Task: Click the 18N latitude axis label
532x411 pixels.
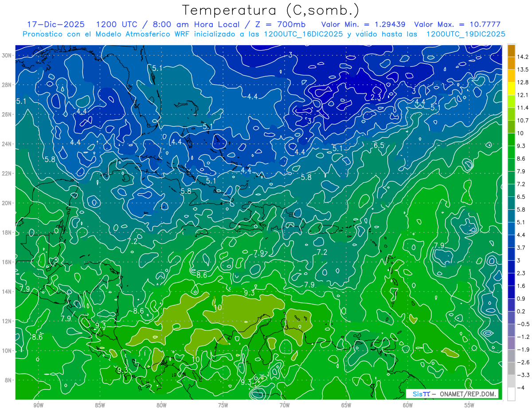Action: pyautogui.click(x=8, y=233)
